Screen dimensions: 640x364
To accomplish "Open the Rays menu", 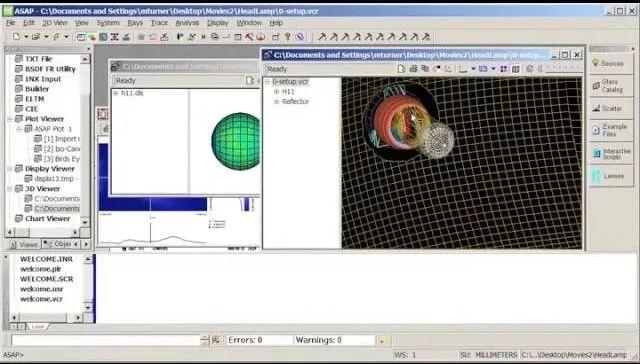I will pos(135,23).
